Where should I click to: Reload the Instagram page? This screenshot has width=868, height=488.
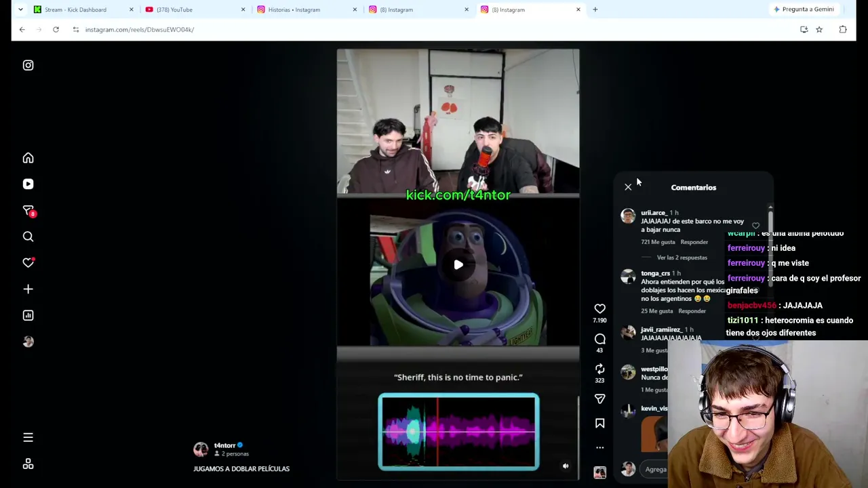[x=56, y=30]
